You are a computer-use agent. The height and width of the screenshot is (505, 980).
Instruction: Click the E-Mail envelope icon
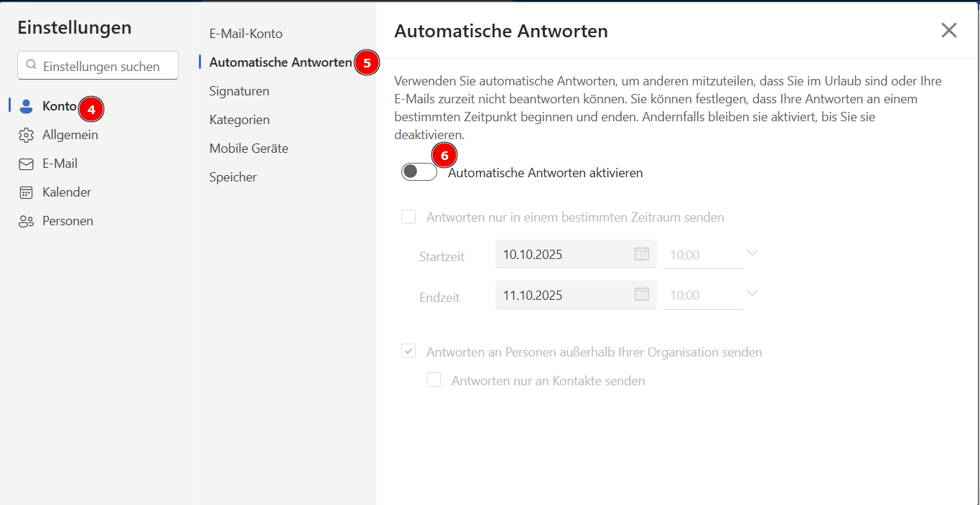click(x=27, y=164)
